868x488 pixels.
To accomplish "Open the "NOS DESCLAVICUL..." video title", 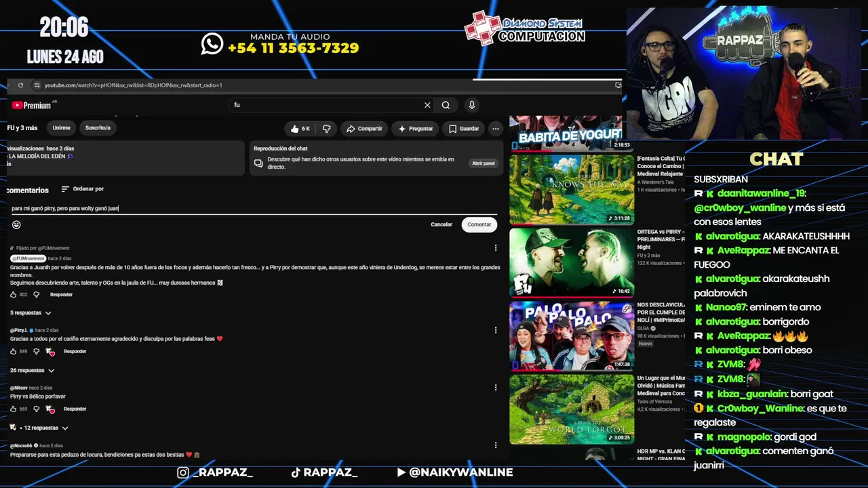I will click(660, 312).
